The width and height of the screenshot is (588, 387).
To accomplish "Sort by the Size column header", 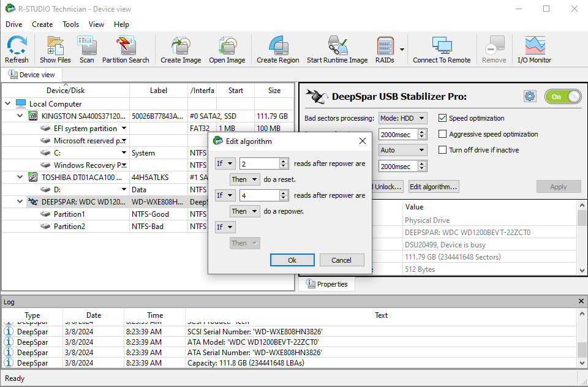I will tap(274, 91).
